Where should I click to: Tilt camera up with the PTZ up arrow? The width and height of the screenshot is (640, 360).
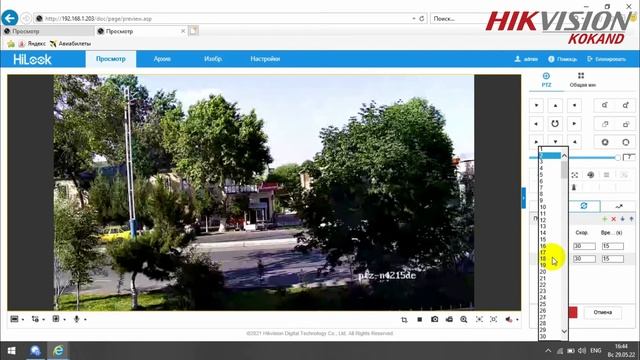(x=555, y=105)
